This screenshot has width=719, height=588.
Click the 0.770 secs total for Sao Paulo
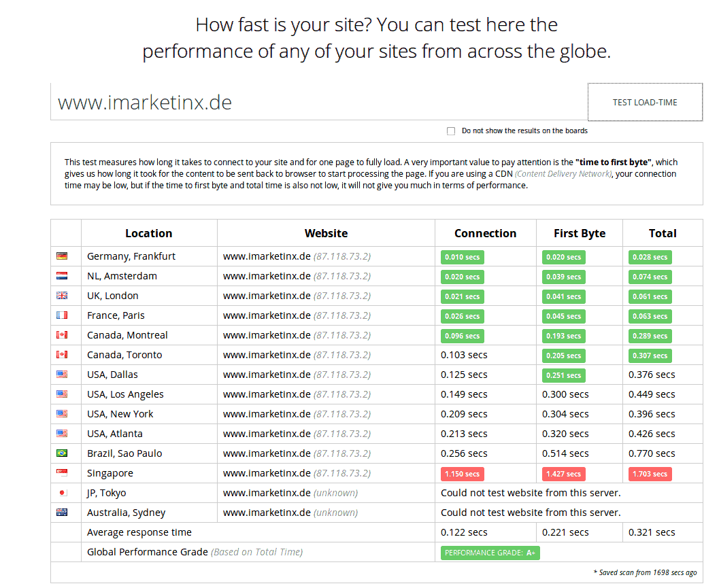[652, 453]
